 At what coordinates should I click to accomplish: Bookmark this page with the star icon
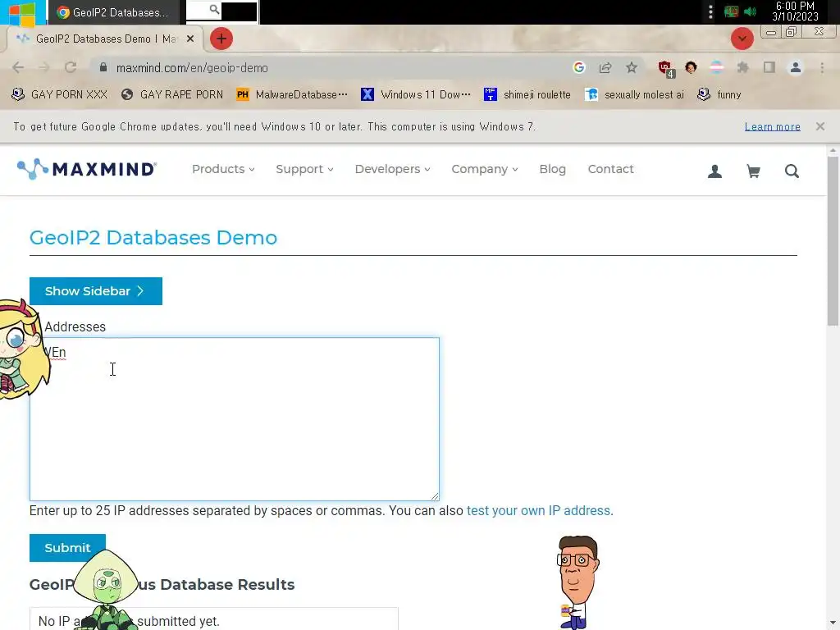632,67
